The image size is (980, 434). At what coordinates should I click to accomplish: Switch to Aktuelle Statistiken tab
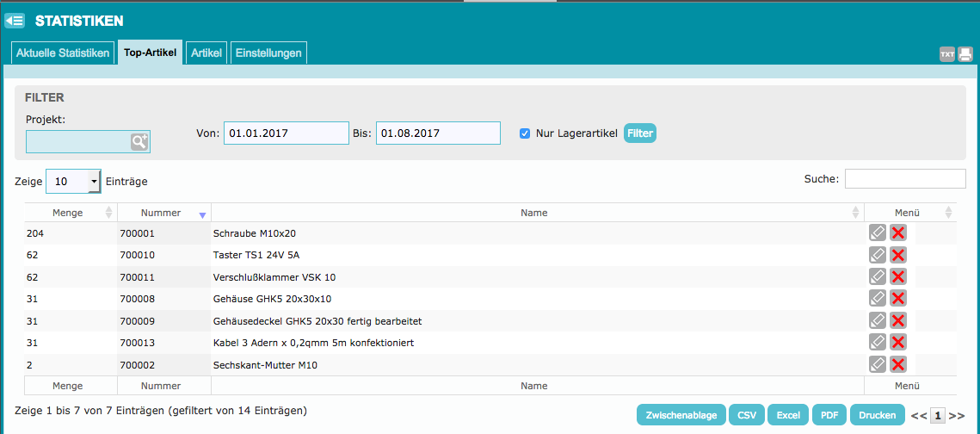[63, 53]
